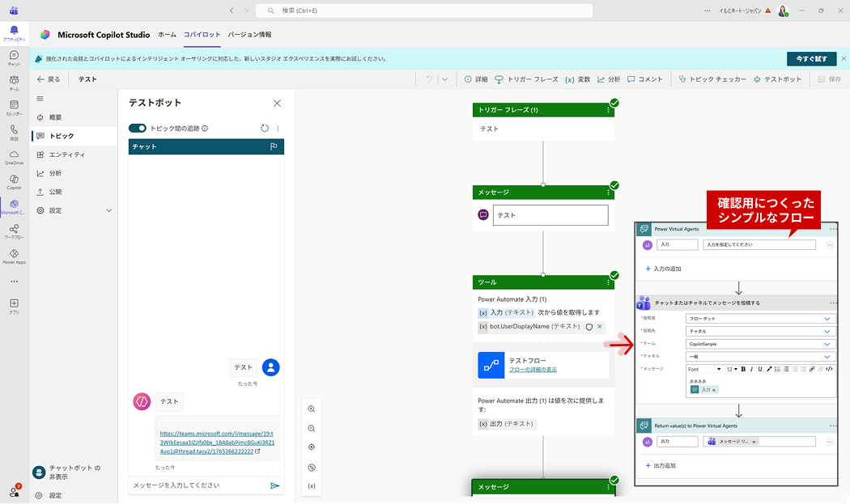Click the zoom in canvas icon
Image resolution: width=850 pixels, height=504 pixels.
click(x=312, y=409)
